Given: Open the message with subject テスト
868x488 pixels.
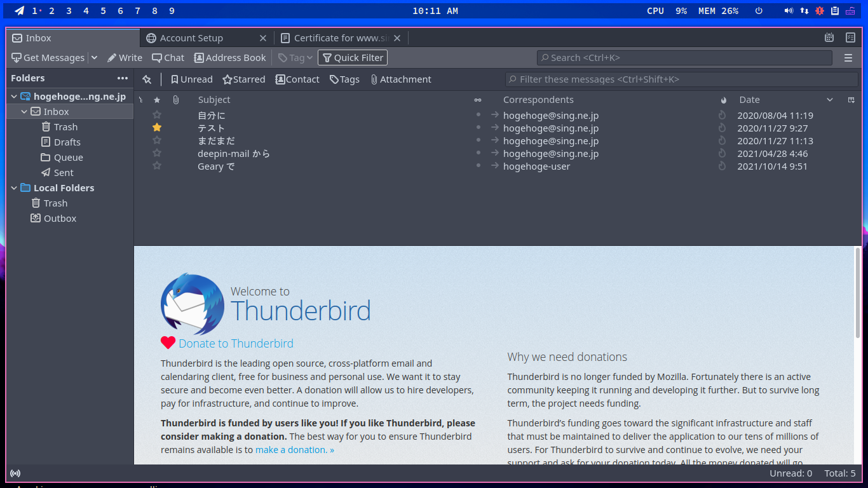Looking at the screenshot, I should click(211, 128).
